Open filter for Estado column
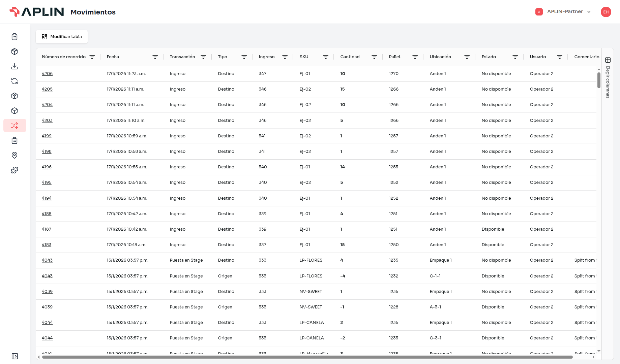 (x=515, y=57)
